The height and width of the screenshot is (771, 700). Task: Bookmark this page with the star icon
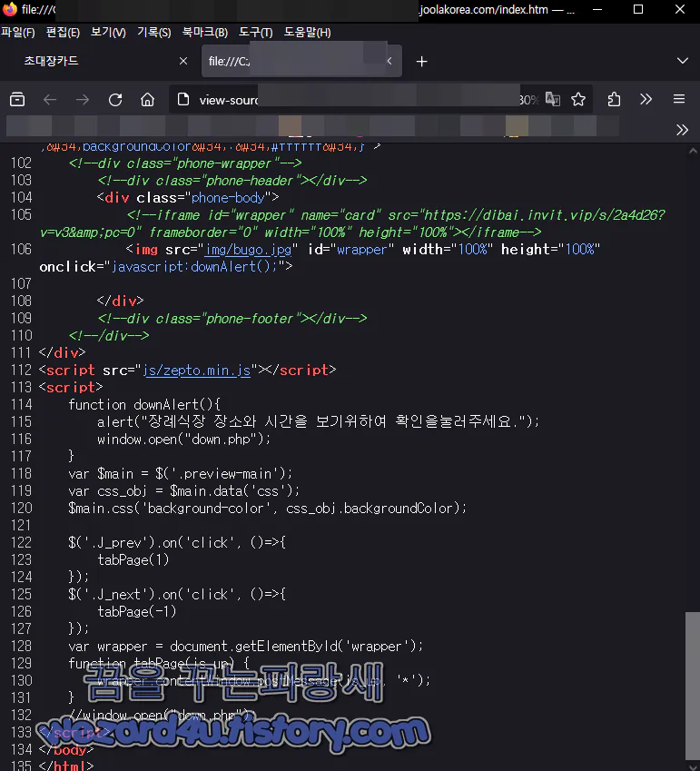coord(578,100)
